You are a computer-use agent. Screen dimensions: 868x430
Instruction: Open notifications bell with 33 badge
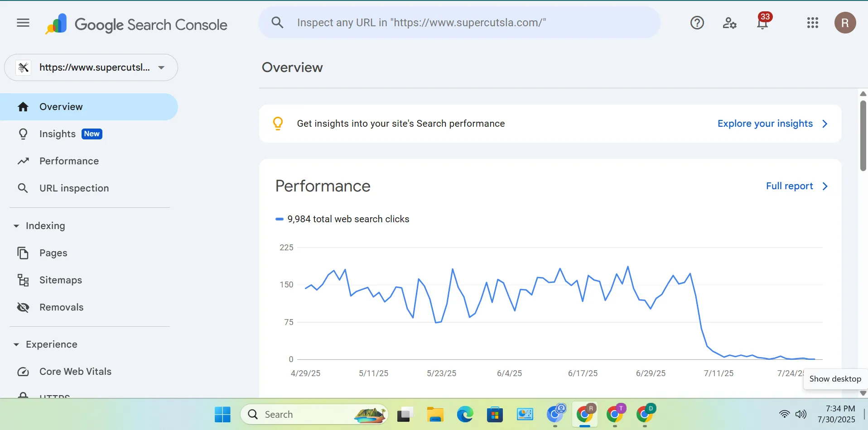point(763,22)
